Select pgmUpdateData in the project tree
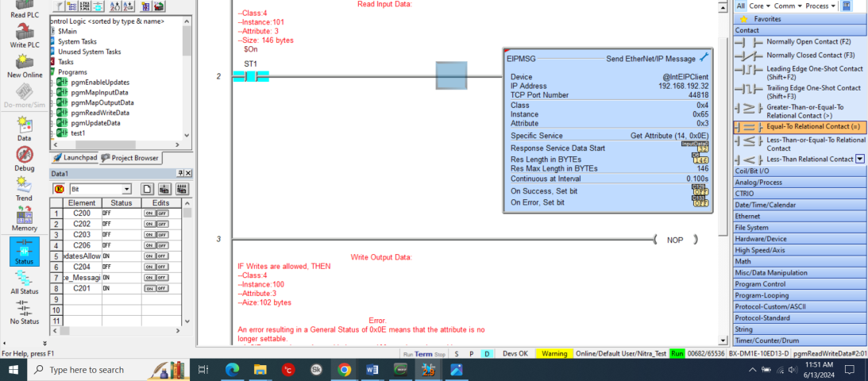868x381 pixels. 95,123
